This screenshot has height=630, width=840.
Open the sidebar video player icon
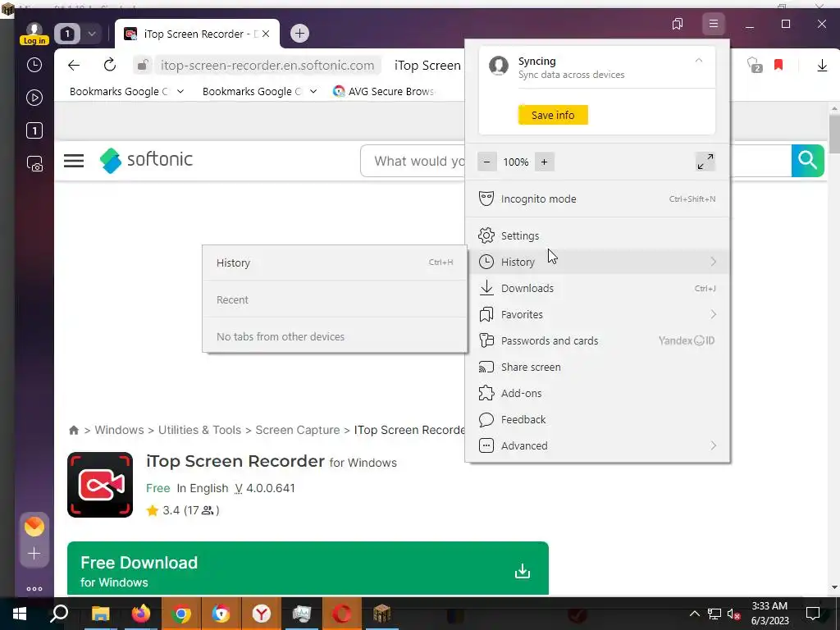point(34,98)
